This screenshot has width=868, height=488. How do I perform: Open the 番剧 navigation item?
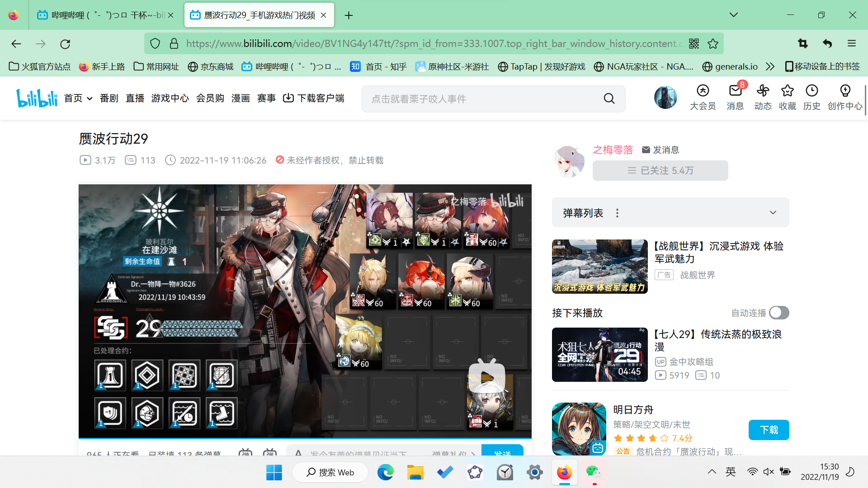tap(109, 98)
